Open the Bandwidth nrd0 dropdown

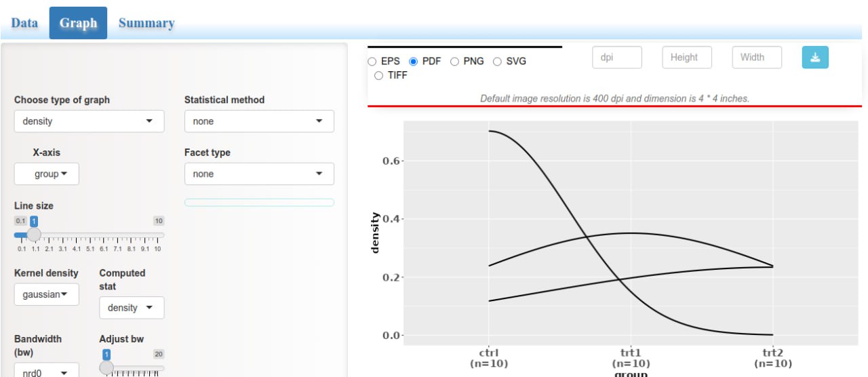coord(47,372)
